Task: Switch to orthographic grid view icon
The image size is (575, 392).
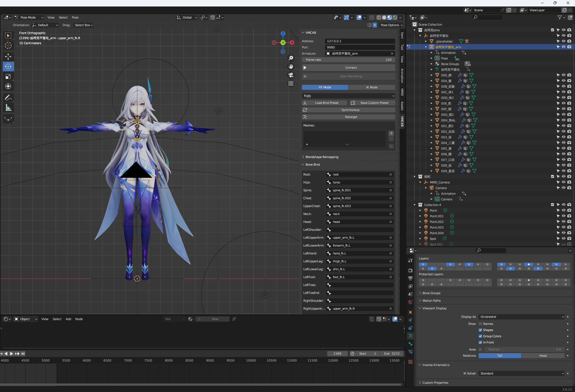Action: pos(291,83)
